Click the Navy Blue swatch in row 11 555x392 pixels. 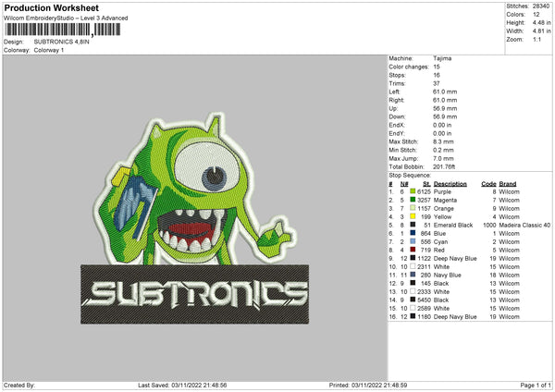click(x=413, y=275)
